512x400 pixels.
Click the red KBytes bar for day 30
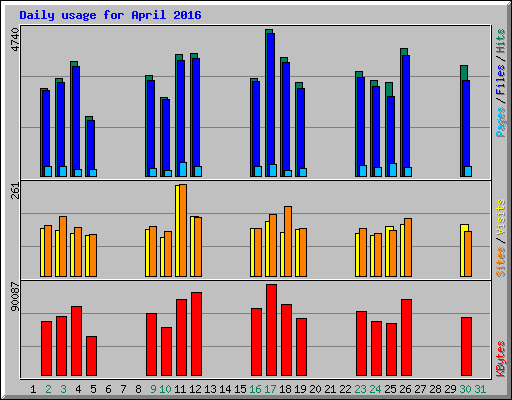point(466,347)
